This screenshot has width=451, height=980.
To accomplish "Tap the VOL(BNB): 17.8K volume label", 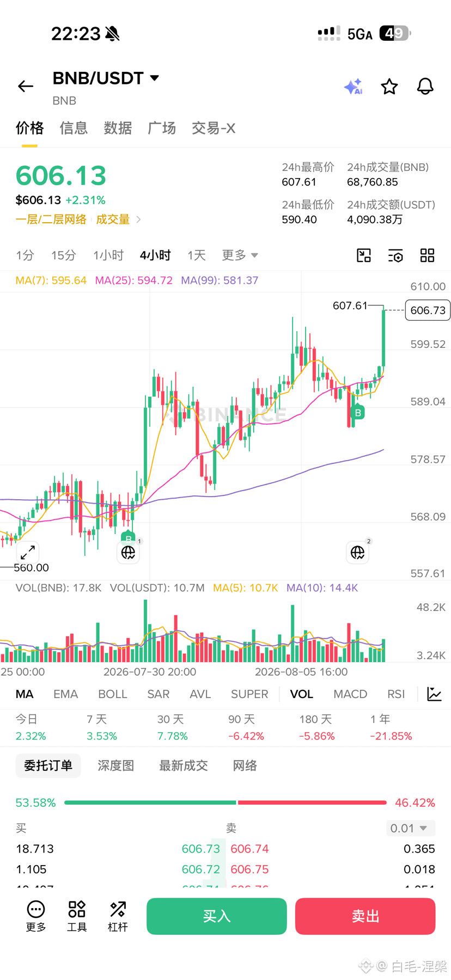I will [x=58, y=588].
